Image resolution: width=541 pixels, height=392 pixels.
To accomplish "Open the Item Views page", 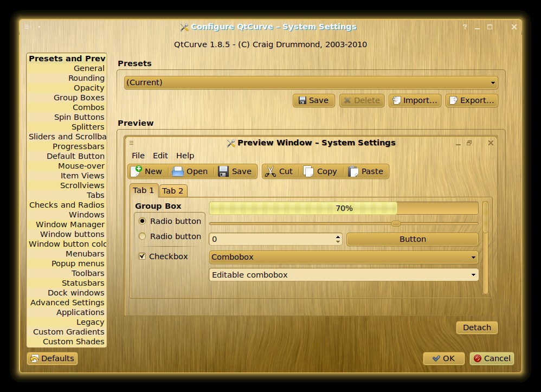I will point(66,176).
